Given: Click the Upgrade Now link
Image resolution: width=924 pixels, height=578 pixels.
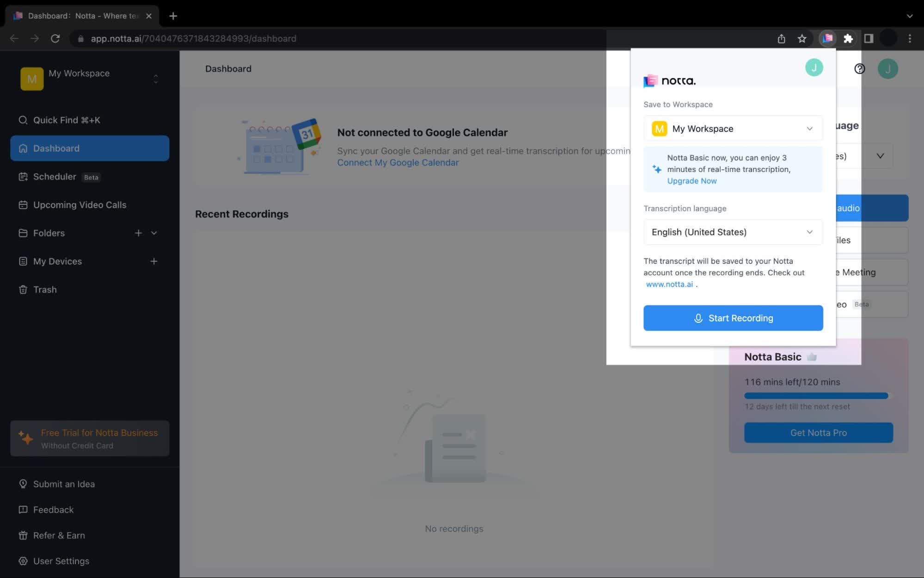Looking at the screenshot, I should point(691,181).
